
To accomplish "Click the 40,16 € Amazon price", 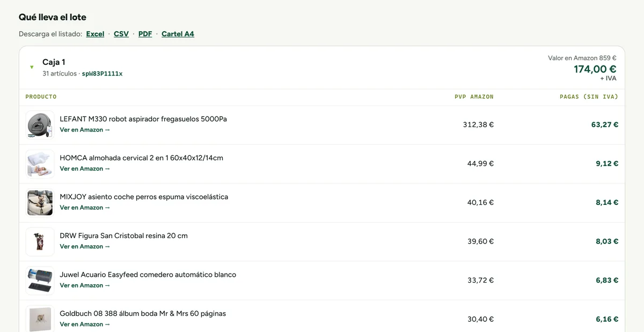I will click(x=480, y=202).
